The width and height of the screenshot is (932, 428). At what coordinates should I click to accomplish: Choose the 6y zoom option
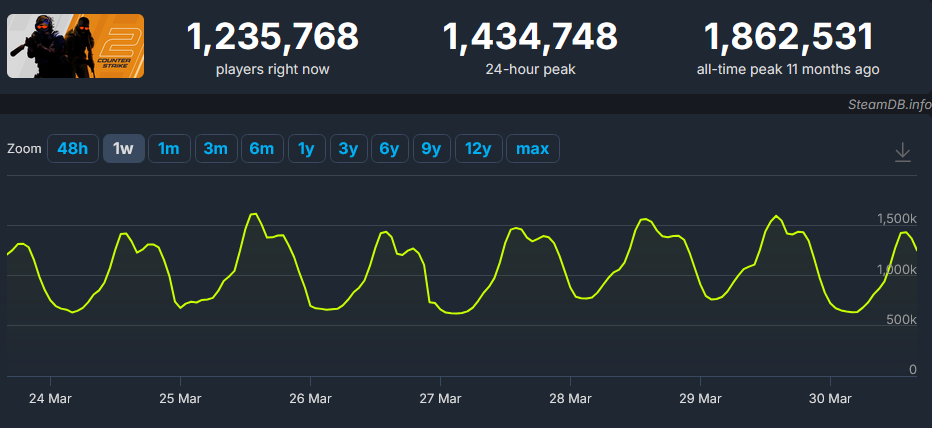389,149
